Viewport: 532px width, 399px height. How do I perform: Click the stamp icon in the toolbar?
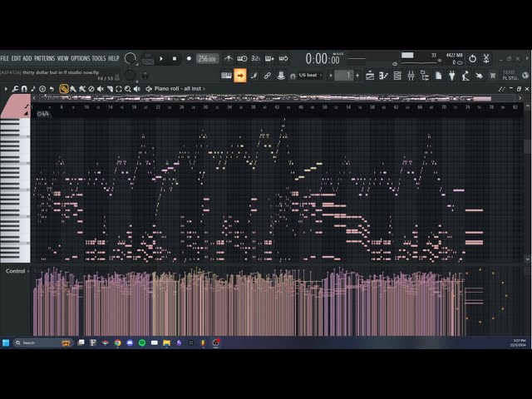pos(281,76)
